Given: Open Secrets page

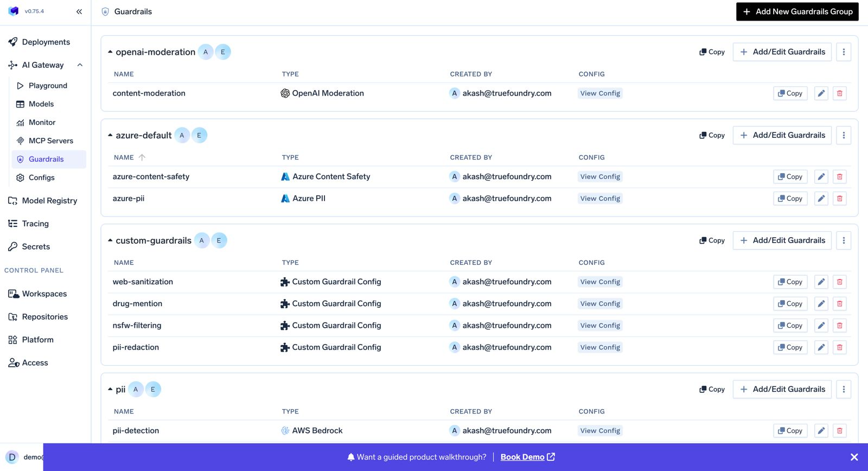Looking at the screenshot, I should click(36, 247).
